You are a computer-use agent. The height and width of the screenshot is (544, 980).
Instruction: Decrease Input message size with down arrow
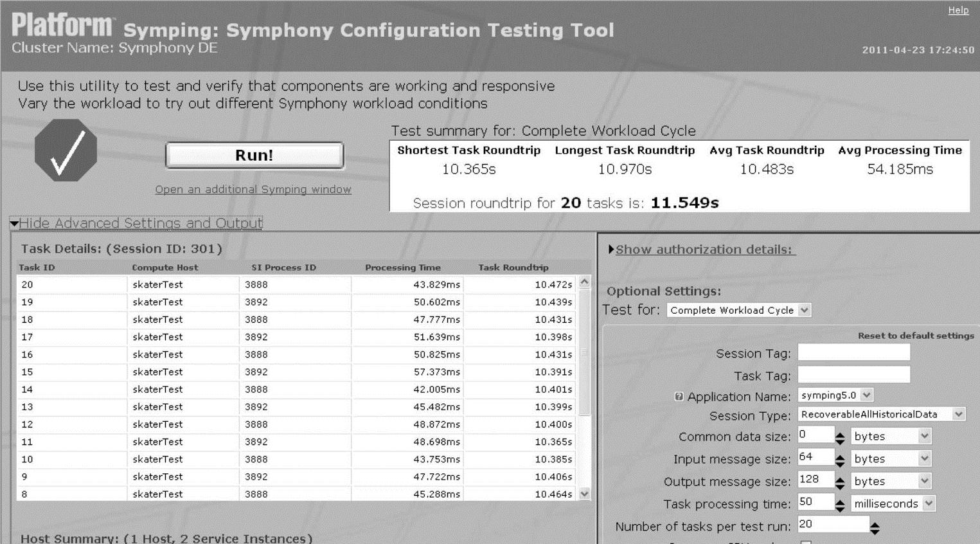point(840,464)
